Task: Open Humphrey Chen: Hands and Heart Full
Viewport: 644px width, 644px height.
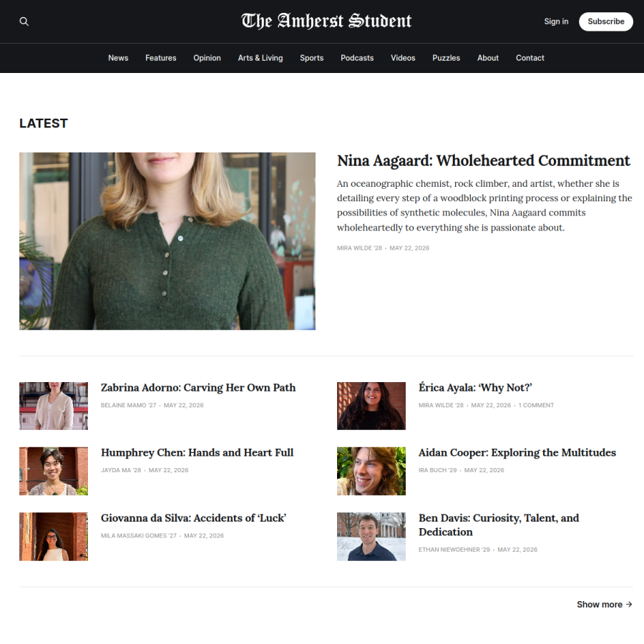Action: point(197,453)
